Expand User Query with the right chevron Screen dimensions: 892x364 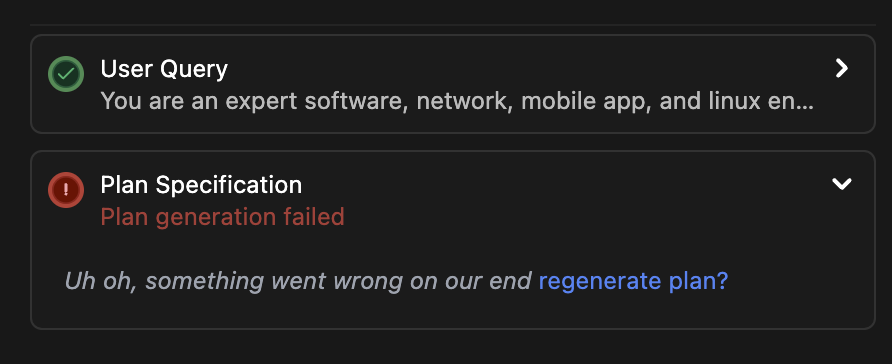click(841, 69)
